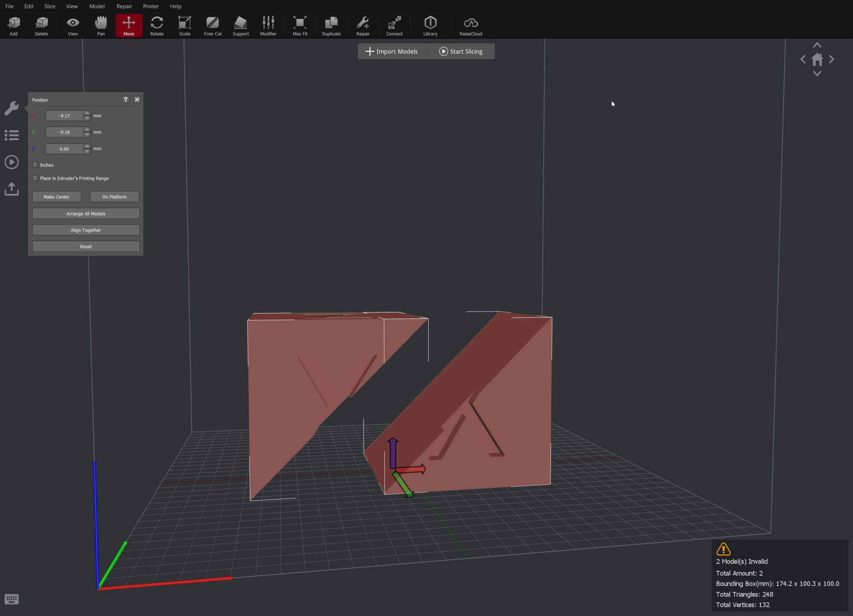Open RaiseCloud from the toolbar
853x616 pixels.
click(470, 25)
